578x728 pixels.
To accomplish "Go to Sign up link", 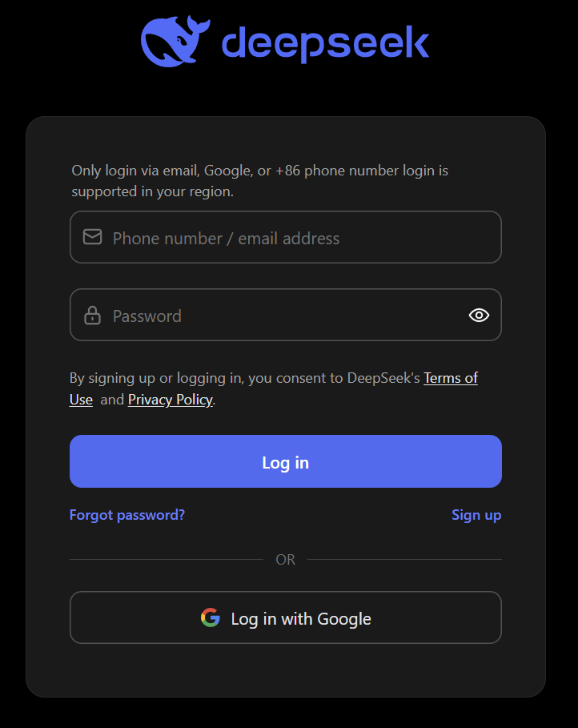I will (476, 515).
